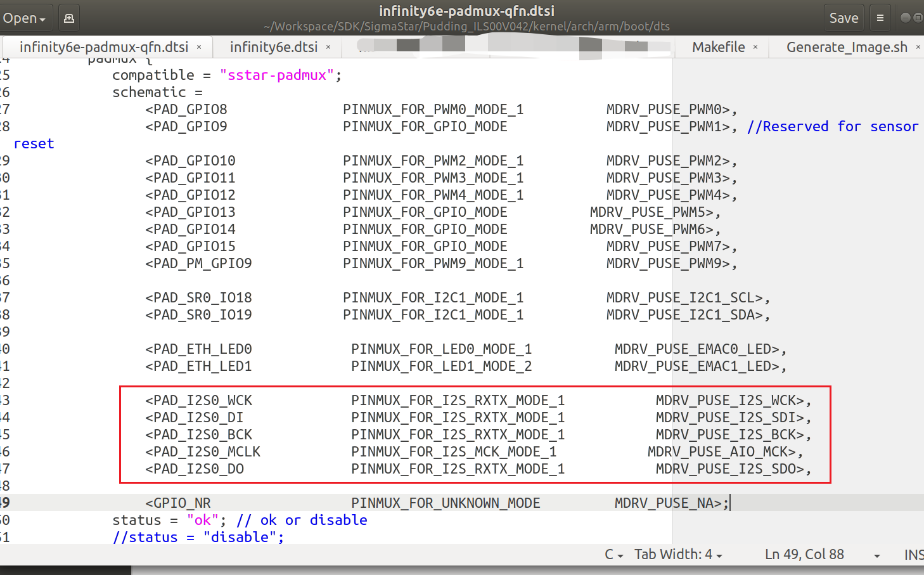Create a new document with the toolbar icon

coord(69,18)
